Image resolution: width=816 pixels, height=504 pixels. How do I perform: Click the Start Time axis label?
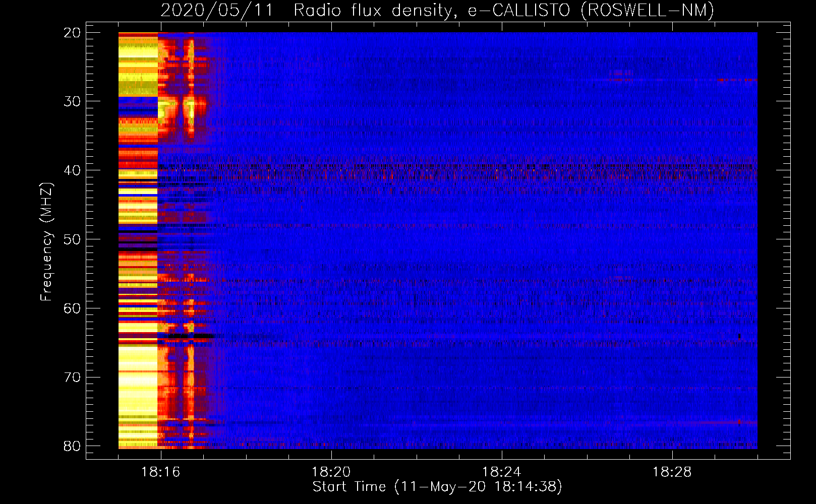[x=437, y=487]
